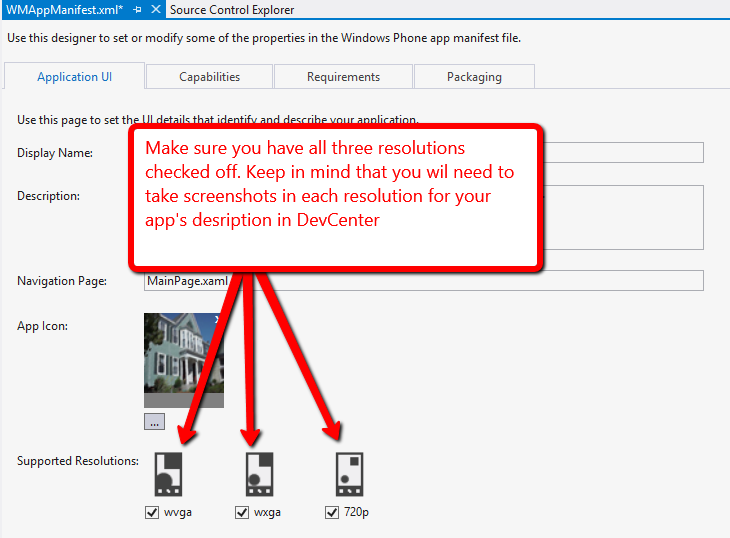Click the Display Name input field
This screenshot has width=730, height=538.
coord(620,152)
